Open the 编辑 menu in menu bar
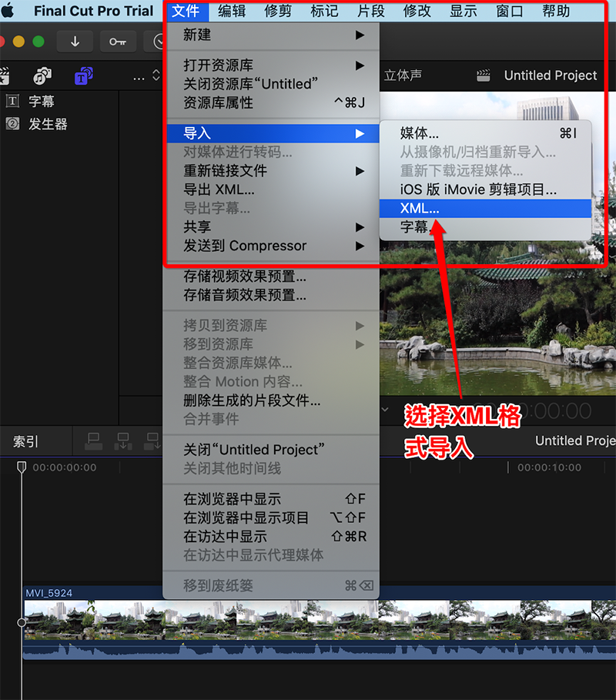This screenshot has height=700, width=616. point(232,12)
